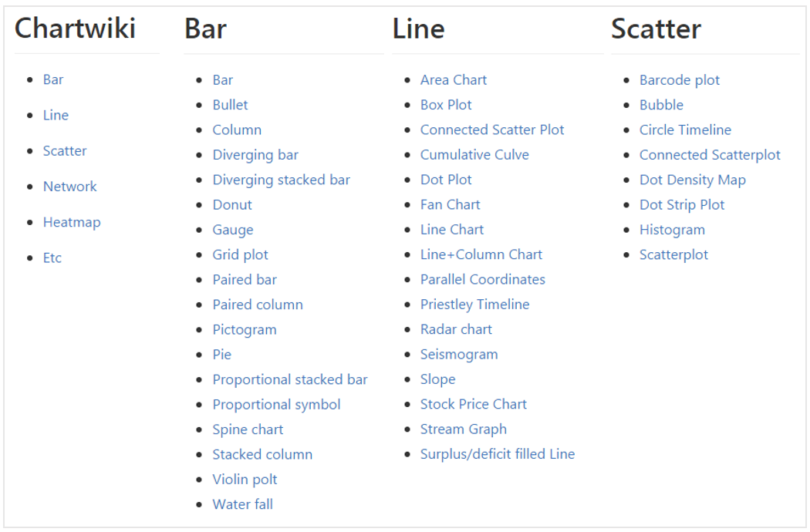Open the Stream Graph link

click(464, 429)
